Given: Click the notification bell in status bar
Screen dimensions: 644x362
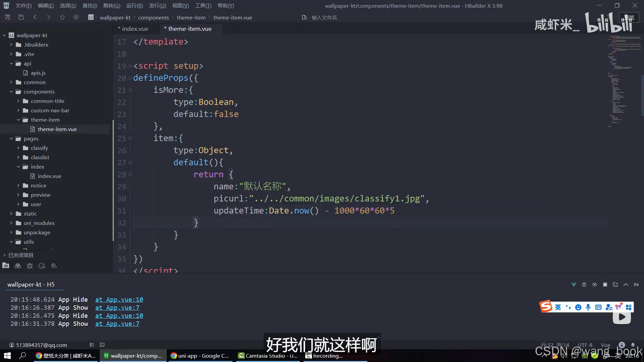Looking at the screenshot, I should click(633, 345).
